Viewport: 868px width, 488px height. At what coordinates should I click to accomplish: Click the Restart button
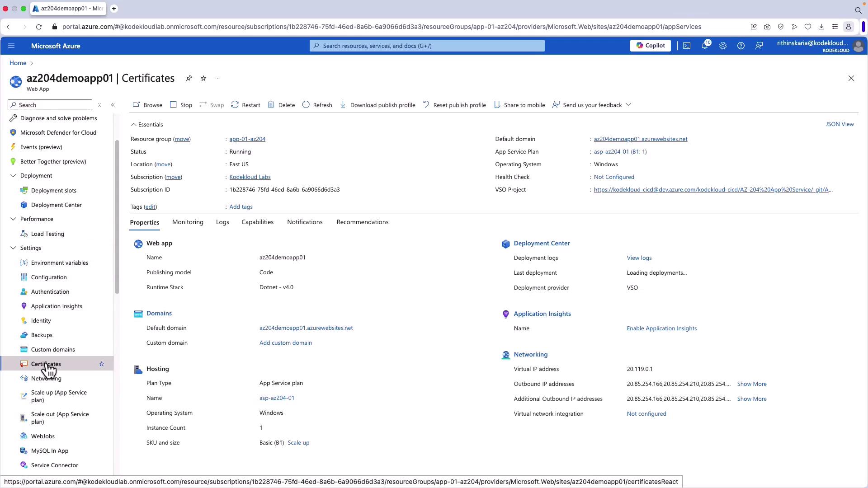click(x=245, y=105)
